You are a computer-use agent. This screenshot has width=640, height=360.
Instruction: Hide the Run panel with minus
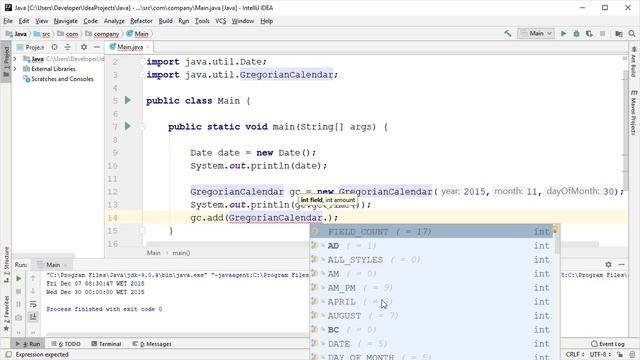point(621,264)
